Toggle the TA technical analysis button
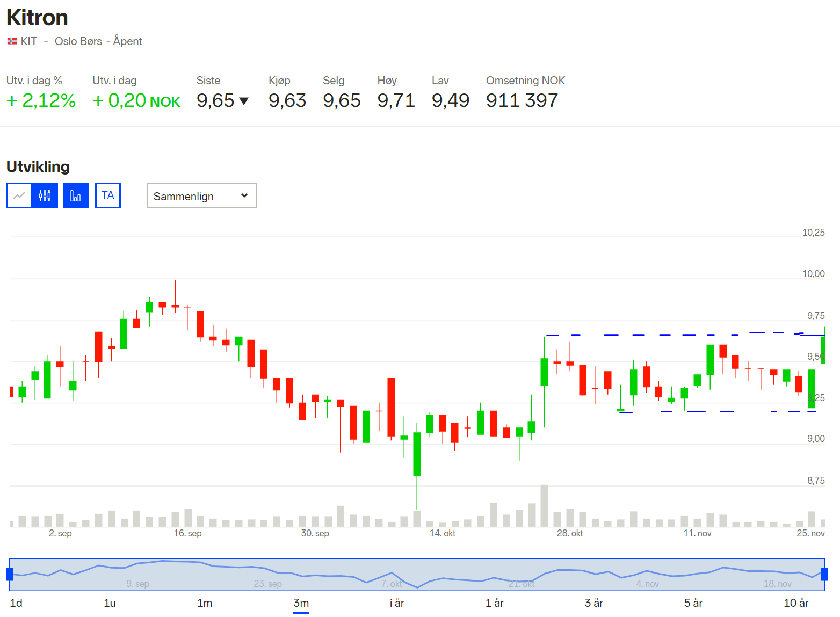Screen dimensions: 840x617 click(108, 195)
